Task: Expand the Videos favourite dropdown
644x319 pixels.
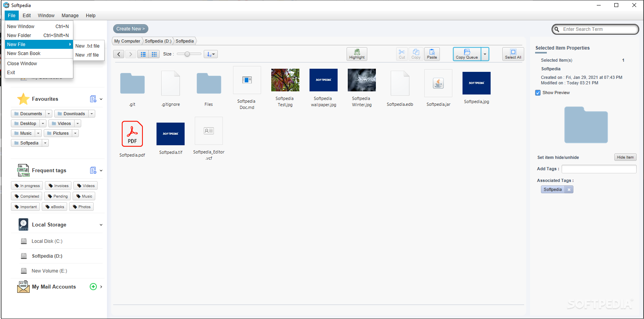Action: 78,123
